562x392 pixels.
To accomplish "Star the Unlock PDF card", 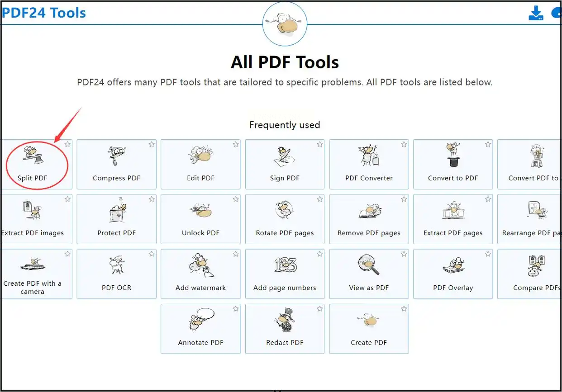I will point(236,199).
